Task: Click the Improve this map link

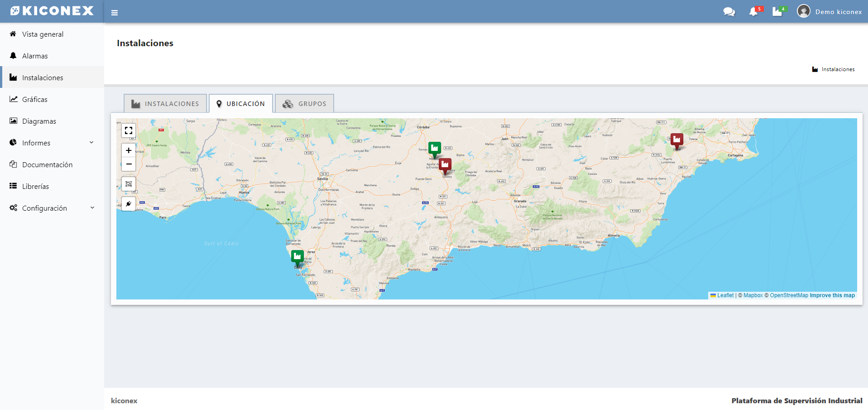Action: pyautogui.click(x=832, y=295)
